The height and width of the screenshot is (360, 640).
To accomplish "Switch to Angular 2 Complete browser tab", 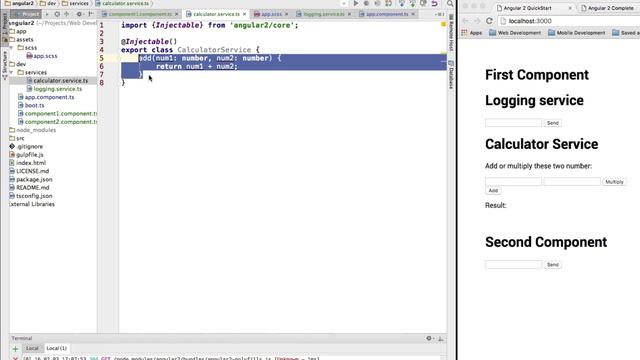I will (x=610, y=8).
